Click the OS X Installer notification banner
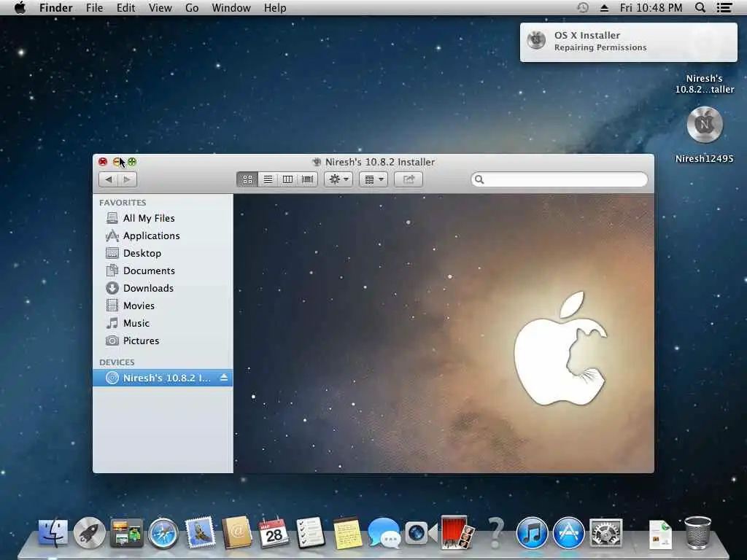 (628, 42)
